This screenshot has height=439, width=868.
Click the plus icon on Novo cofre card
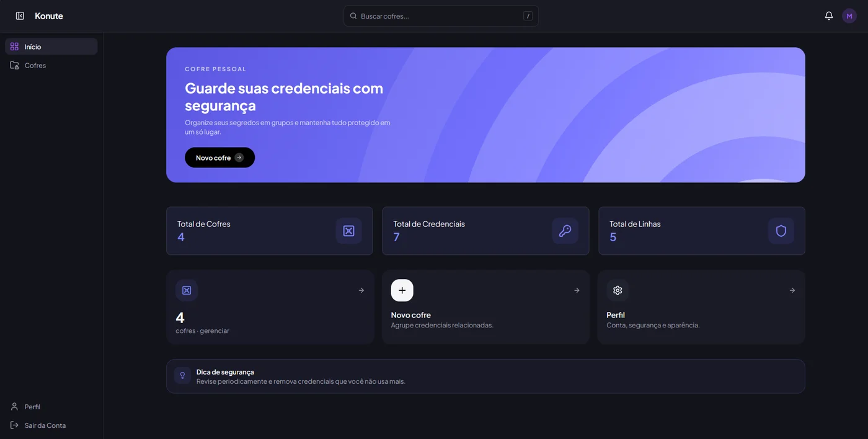point(402,290)
